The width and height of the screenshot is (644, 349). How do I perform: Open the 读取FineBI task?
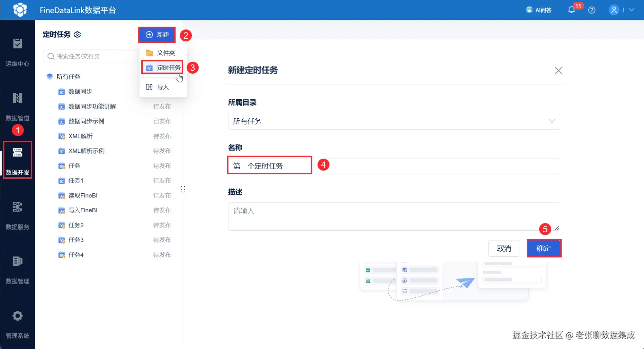point(83,195)
